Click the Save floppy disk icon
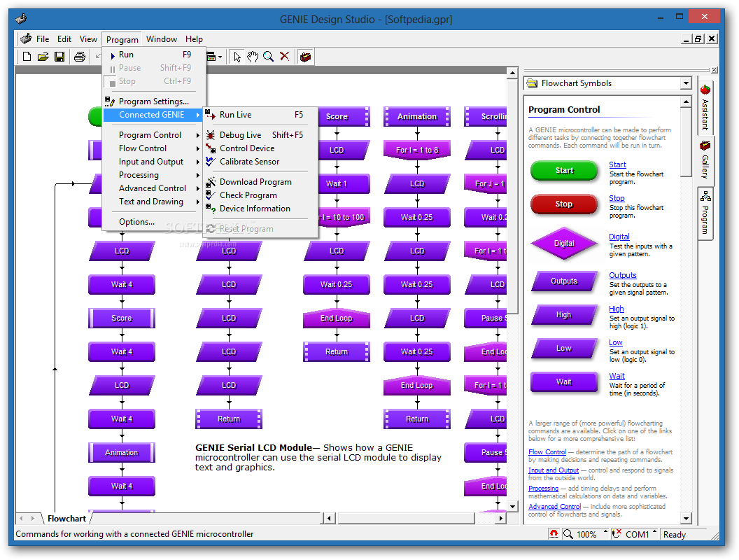Image resolution: width=739 pixels, height=560 pixels. pos(59,57)
